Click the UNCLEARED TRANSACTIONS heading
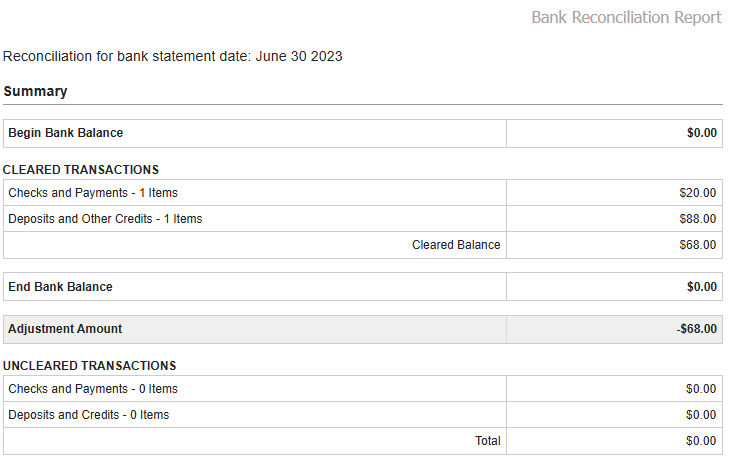 90,366
